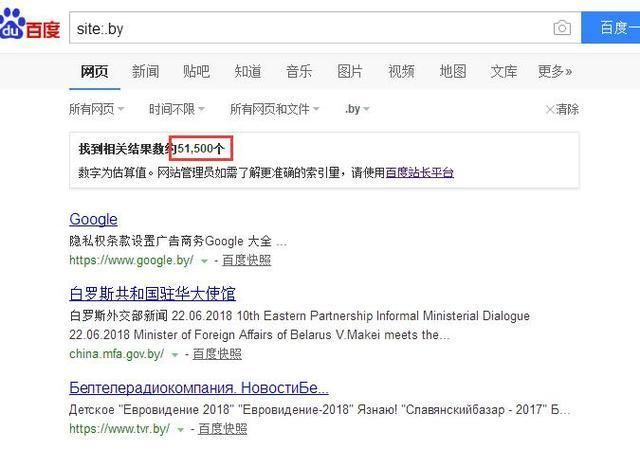Open 百度快照 for the Google result
The width and height of the screenshot is (640, 449).
[247, 260]
